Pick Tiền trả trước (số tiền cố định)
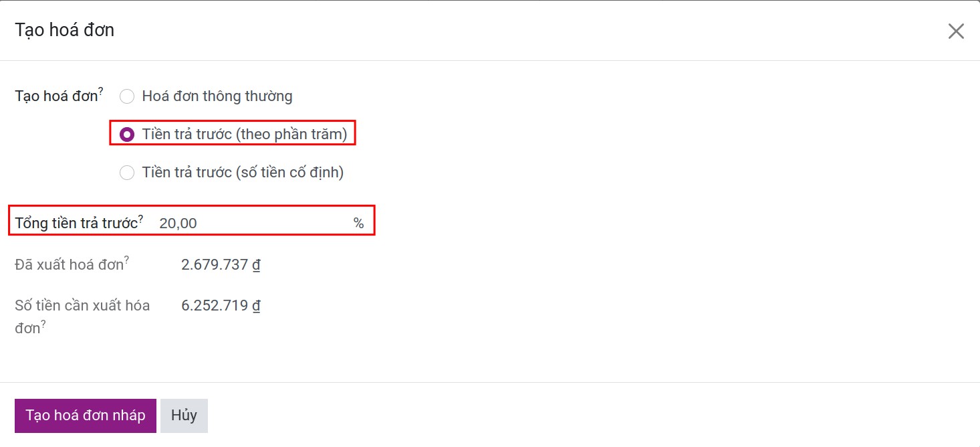980x447 pixels. 127,173
